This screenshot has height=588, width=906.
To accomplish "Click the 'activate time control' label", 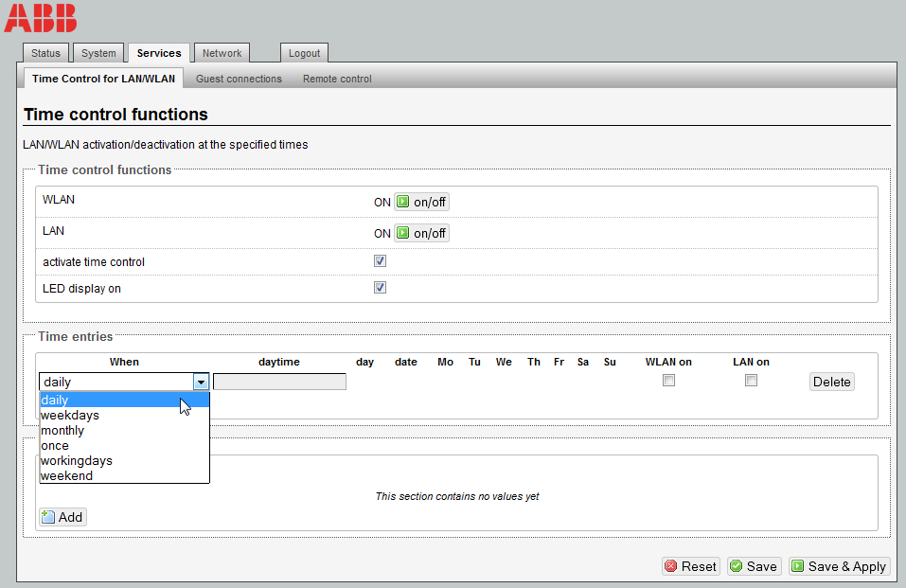I will coord(94,262).
